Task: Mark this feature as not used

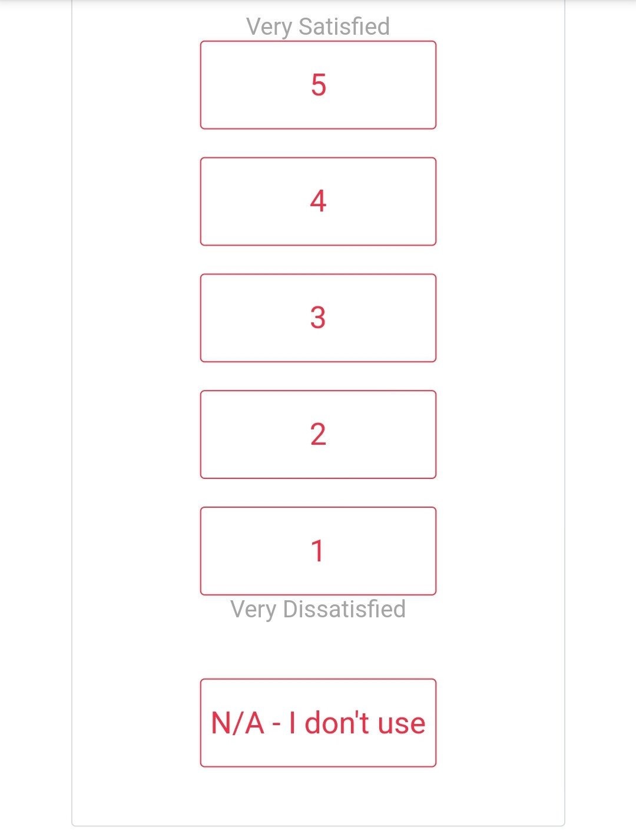Action: [318, 723]
